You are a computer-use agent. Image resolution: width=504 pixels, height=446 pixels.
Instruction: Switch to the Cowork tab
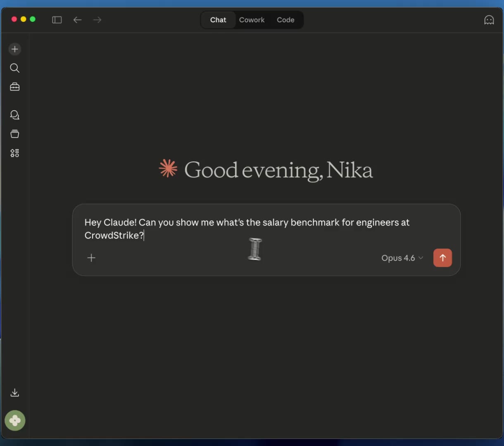[x=252, y=20]
